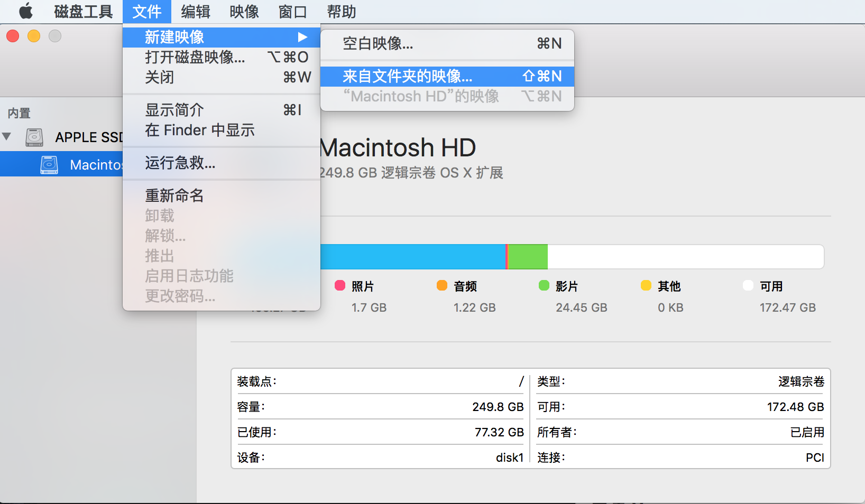Click the orange 音频 legend dot
Image resolution: width=865 pixels, height=504 pixels.
tap(442, 285)
